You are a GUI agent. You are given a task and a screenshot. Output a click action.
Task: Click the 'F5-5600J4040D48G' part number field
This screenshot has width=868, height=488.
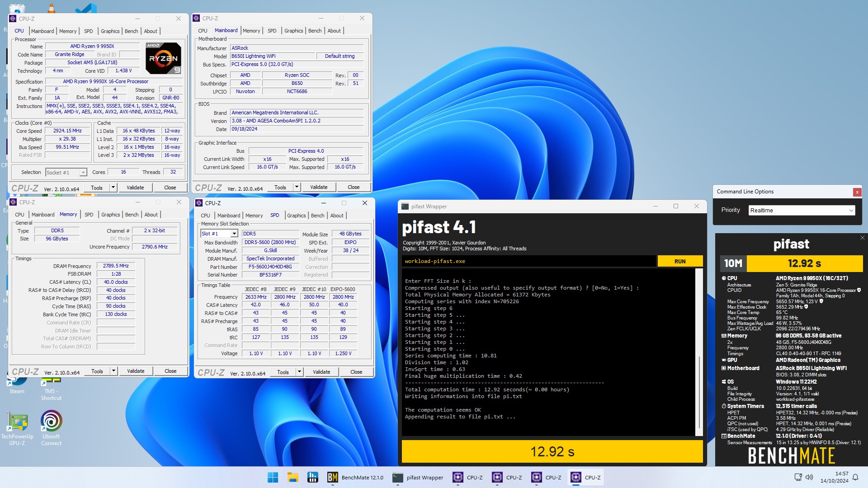pyautogui.click(x=270, y=267)
